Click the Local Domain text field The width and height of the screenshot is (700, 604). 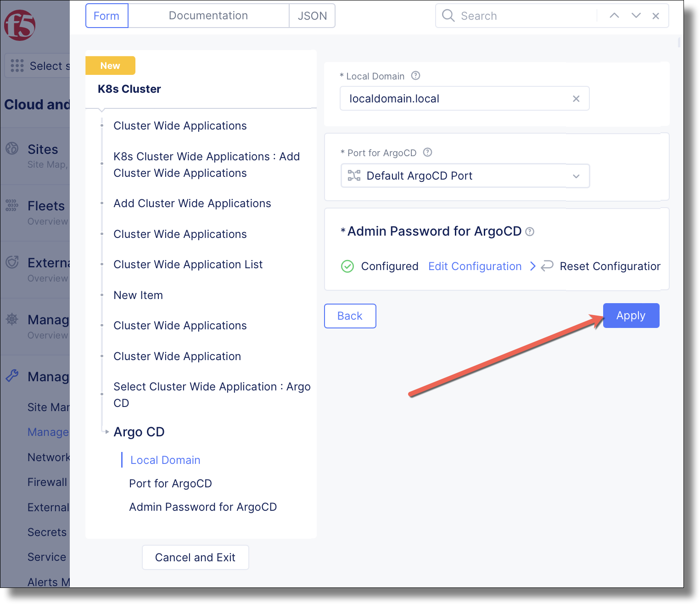tap(465, 98)
